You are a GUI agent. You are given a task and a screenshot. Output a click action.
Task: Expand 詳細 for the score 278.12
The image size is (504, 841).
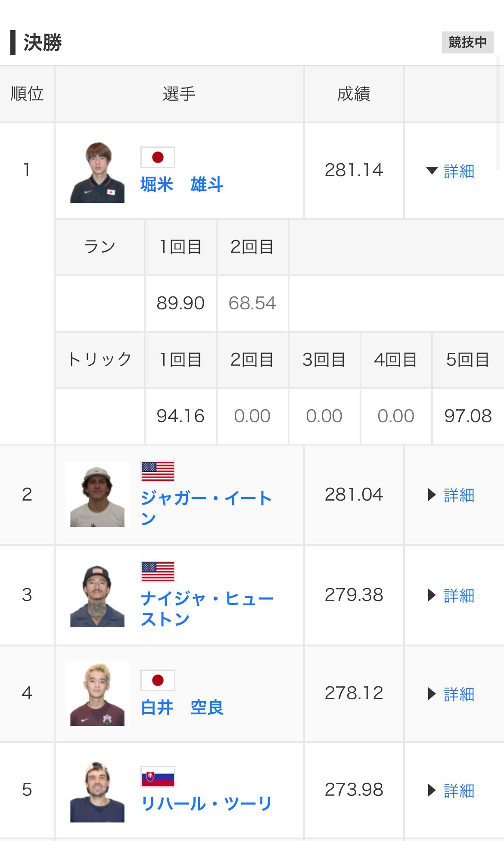tap(451, 694)
